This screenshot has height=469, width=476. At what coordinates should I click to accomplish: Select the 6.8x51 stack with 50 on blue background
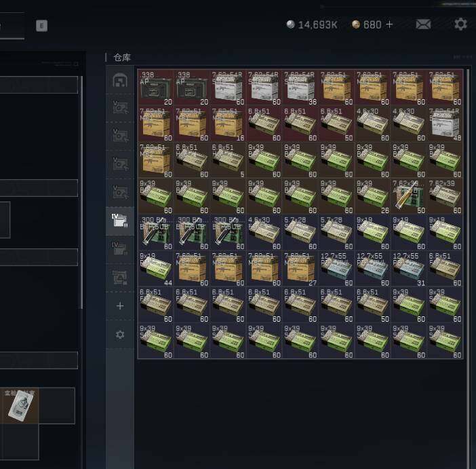pos(372,305)
